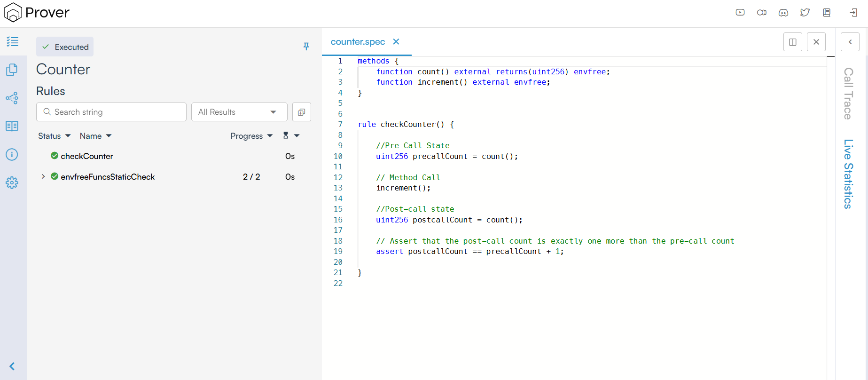
Task: Open the Call Trace side tab
Action: pyautogui.click(x=848, y=94)
